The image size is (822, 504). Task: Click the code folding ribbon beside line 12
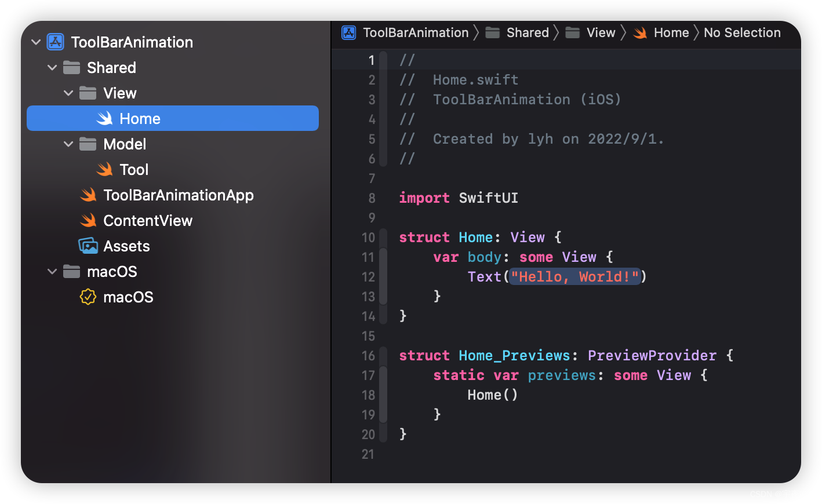tap(383, 277)
